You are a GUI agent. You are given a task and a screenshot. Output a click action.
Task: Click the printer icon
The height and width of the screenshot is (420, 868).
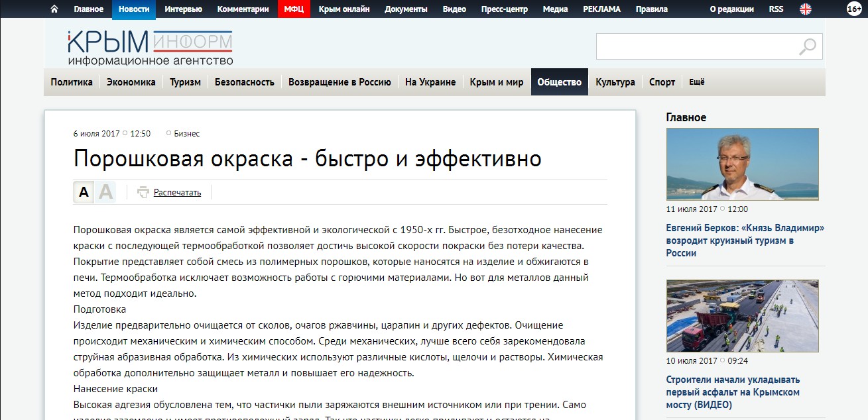143,193
